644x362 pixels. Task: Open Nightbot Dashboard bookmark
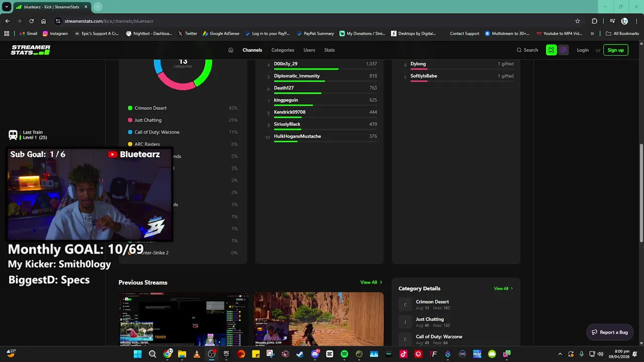[149, 34]
